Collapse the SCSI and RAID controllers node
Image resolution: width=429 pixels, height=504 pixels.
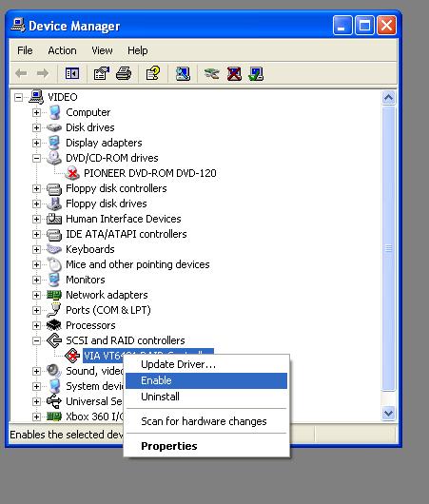pos(36,340)
